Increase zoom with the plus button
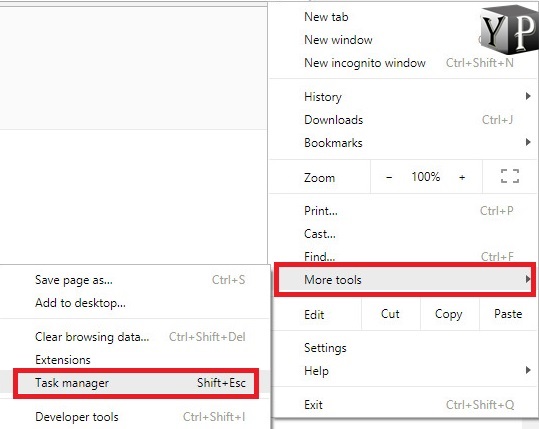The height and width of the screenshot is (429, 539). (x=462, y=177)
